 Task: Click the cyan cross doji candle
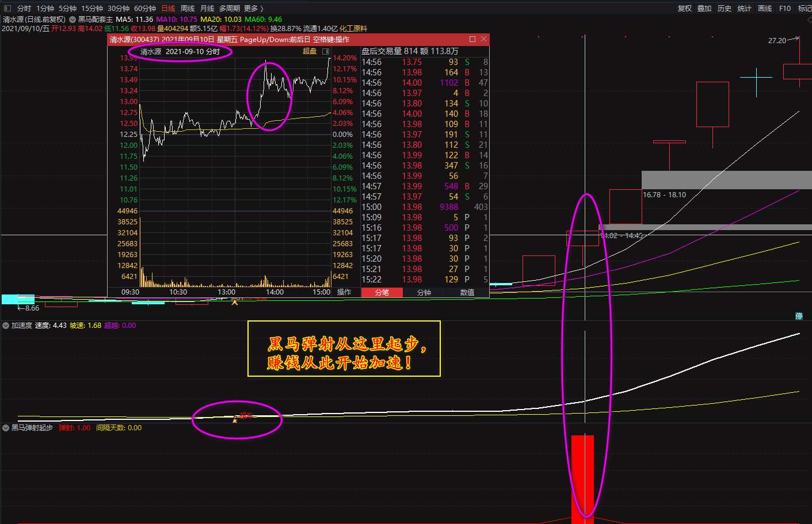click(x=756, y=77)
